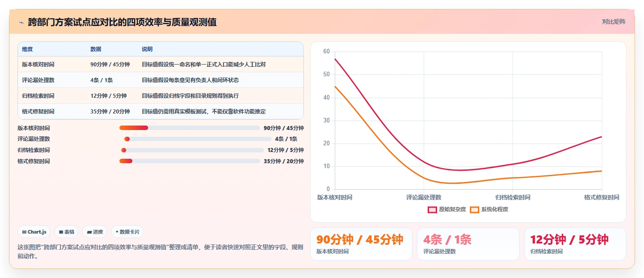Click the title icon beside 跨部门方案试点应对比
This screenshot has height=278, width=644.
pos(21,22)
